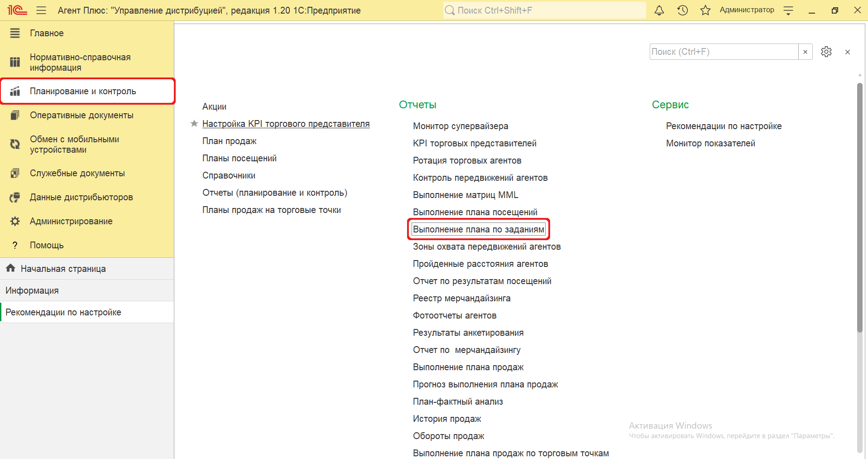The width and height of the screenshot is (868, 459).
Task: Go to Начальная страница tab
Action: [87, 269]
